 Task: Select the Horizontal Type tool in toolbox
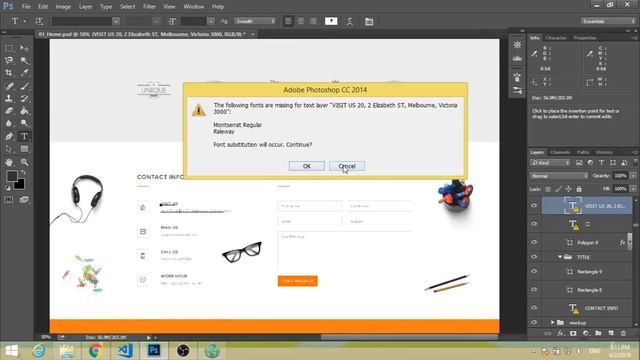pos(24,136)
